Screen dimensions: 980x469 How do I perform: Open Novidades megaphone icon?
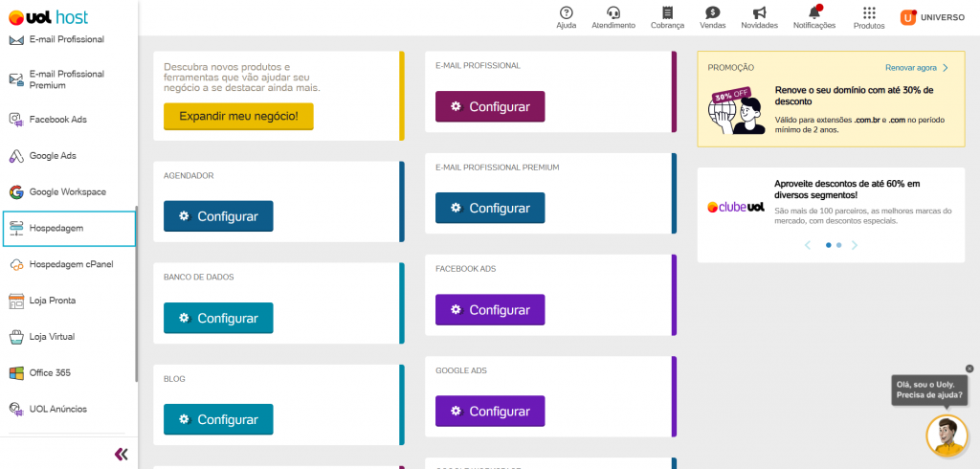click(759, 13)
